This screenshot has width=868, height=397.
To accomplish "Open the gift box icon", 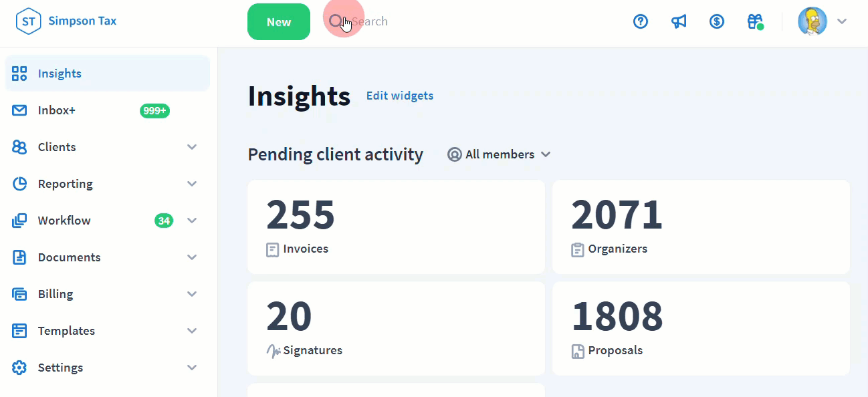I will pos(755,21).
